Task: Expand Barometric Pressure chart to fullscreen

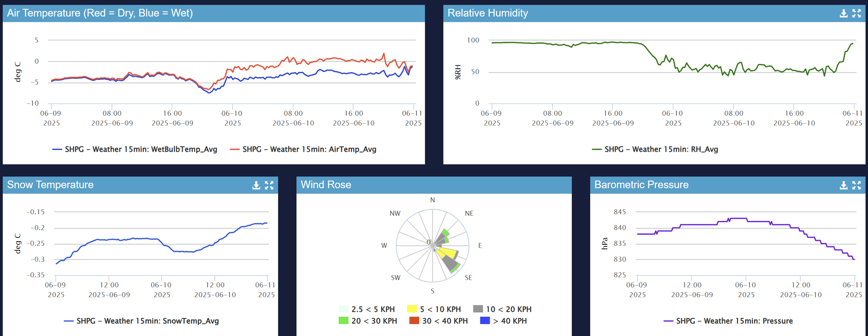Action: click(856, 185)
